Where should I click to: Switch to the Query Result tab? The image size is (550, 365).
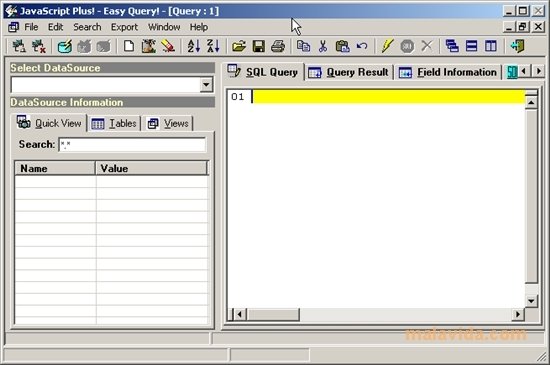click(x=349, y=72)
